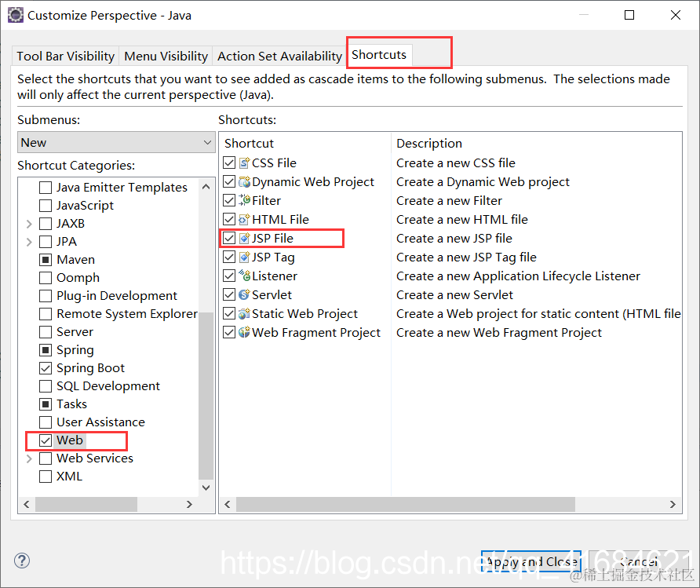Uncheck the HTML File checkbox
The image size is (700, 588).
pyautogui.click(x=229, y=219)
